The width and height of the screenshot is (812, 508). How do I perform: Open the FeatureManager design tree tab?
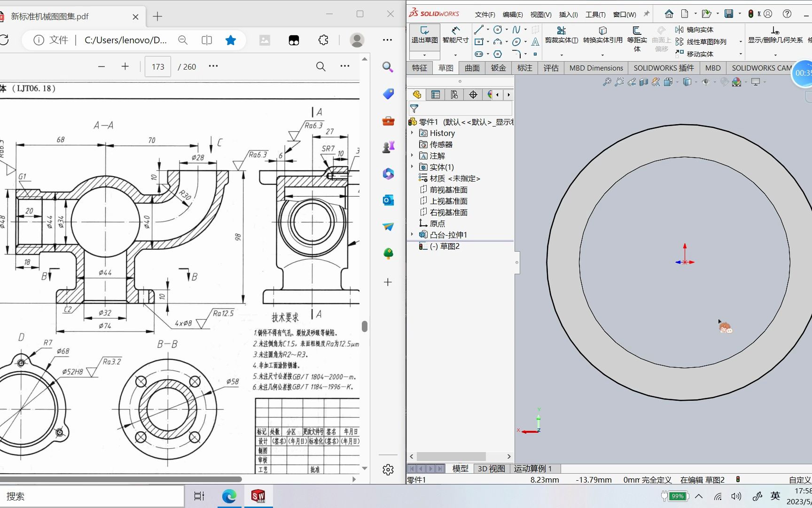point(417,95)
